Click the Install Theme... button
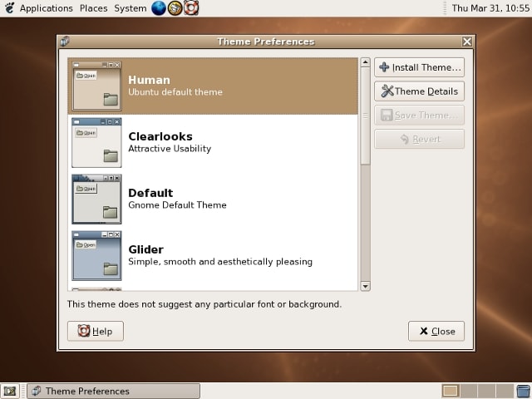Screen dimensions: 532x399 (419, 67)
